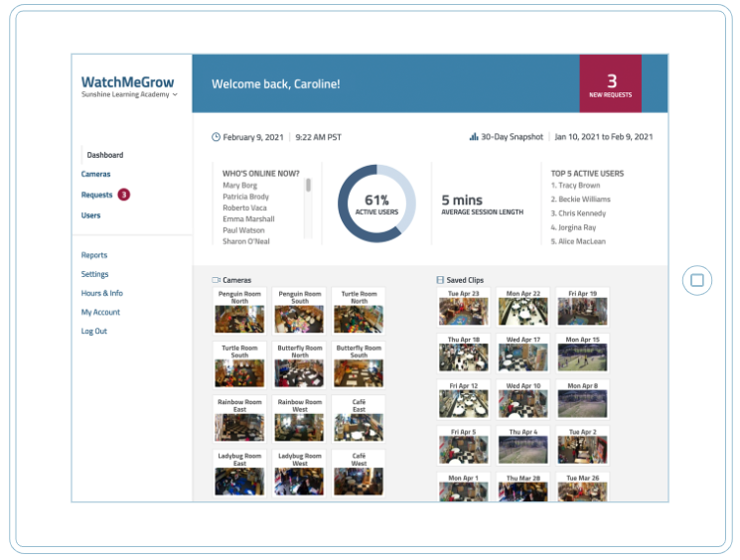Open Café West camera
The image size is (740, 560).
pyautogui.click(x=359, y=474)
